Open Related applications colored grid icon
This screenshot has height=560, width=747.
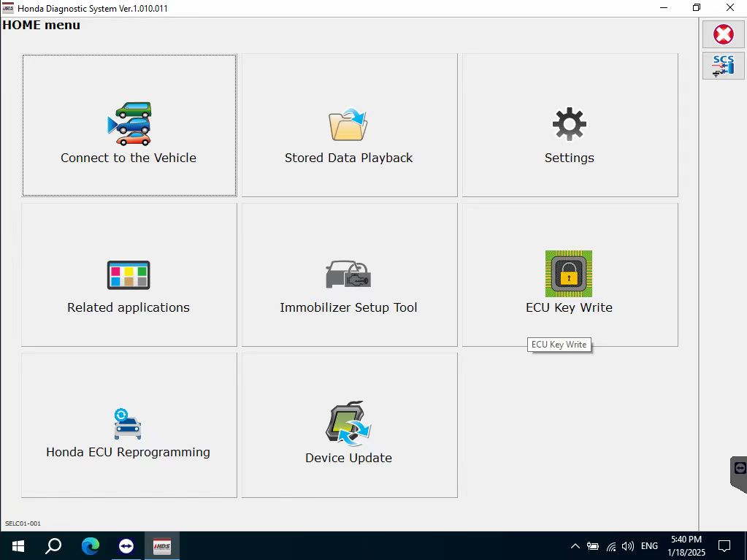click(129, 275)
